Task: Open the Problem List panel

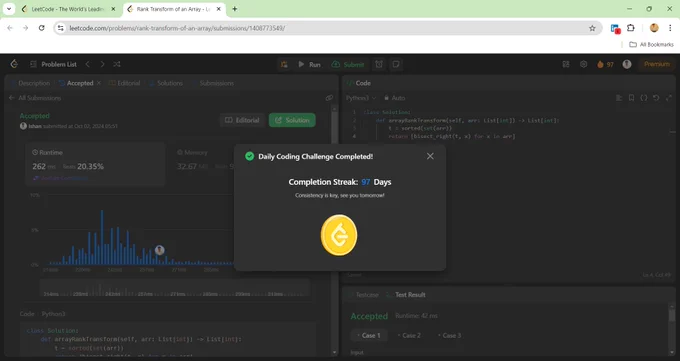Action: [53, 64]
